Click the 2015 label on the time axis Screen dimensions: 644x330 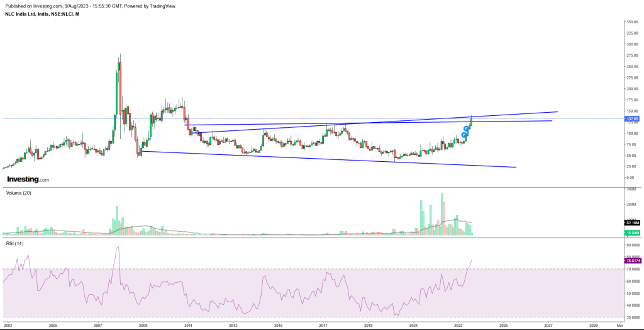tap(278, 326)
